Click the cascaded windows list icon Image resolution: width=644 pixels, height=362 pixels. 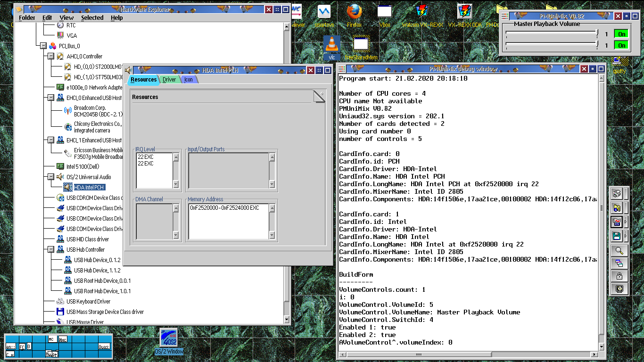(x=619, y=263)
